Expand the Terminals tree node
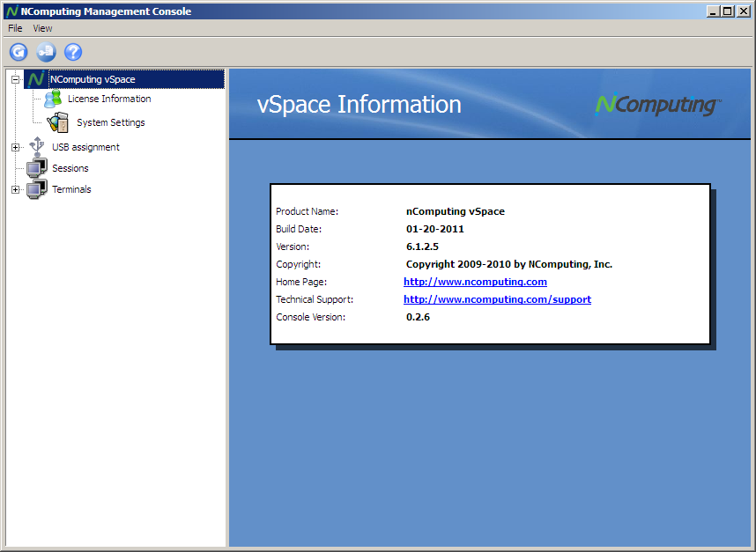Viewport: 756px width, 552px height. coord(16,190)
